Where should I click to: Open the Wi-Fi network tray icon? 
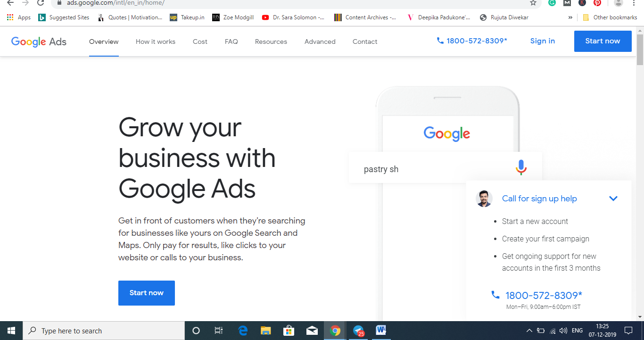click(x=553, y=331)
